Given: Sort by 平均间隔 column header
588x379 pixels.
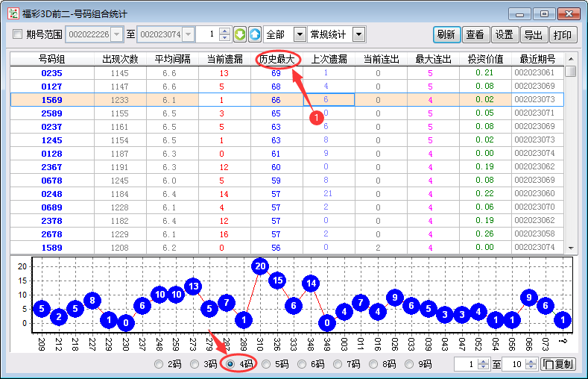Looking at the screenshot, I should click(x=172, y=59).
